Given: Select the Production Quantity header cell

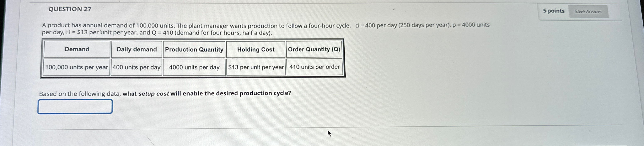Looking at the screenshot, I should 194,49.
